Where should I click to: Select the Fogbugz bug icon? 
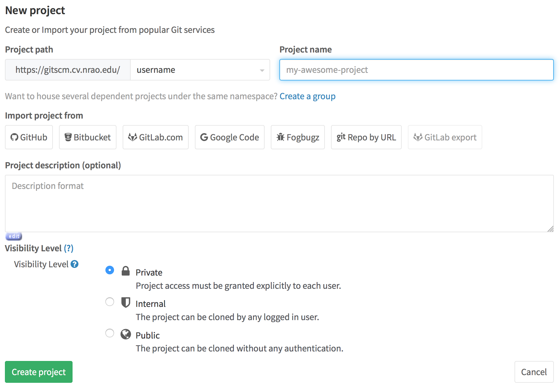[281, 137]
